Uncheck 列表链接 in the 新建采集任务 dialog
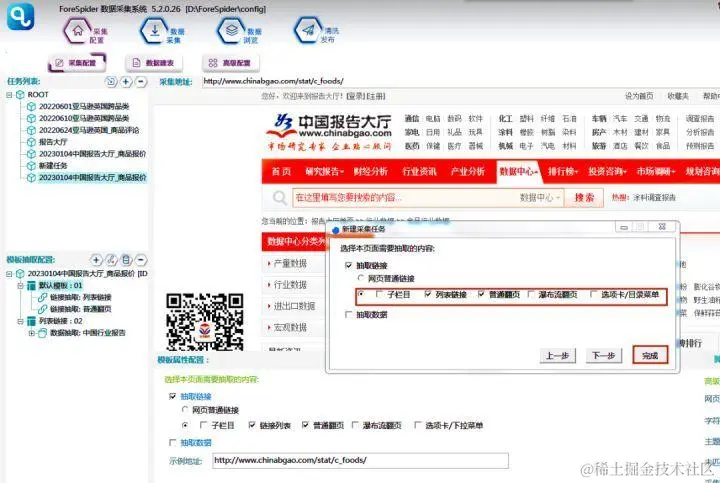The height and width of the screenshot is (483, 720). (x=428, y=294)
